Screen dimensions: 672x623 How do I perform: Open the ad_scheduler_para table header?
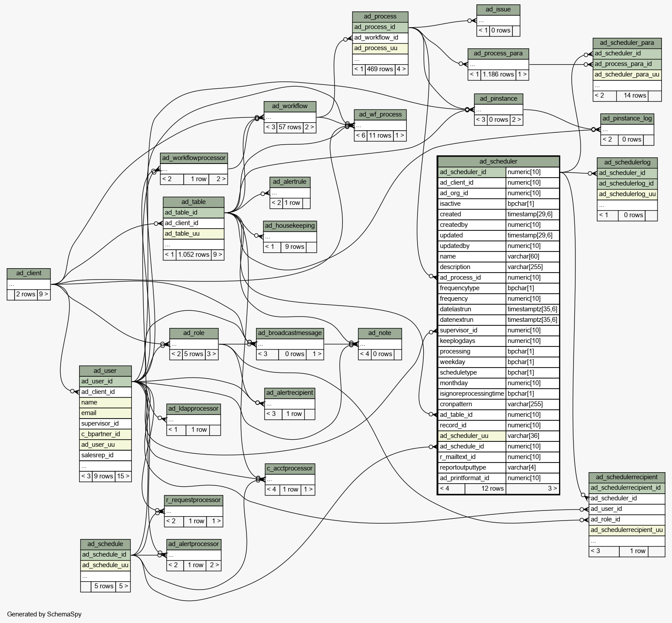627,43
